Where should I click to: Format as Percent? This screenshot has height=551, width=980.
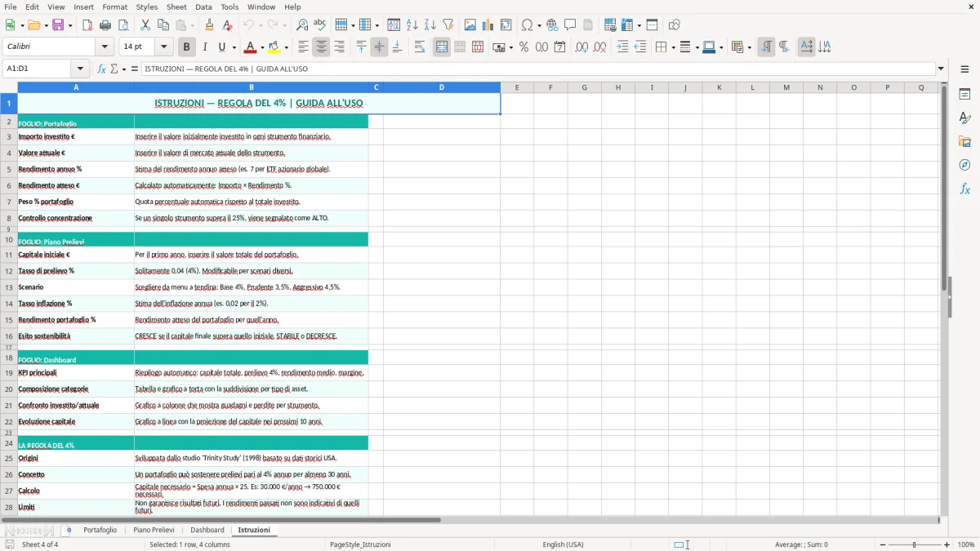(x=523, y=47)
